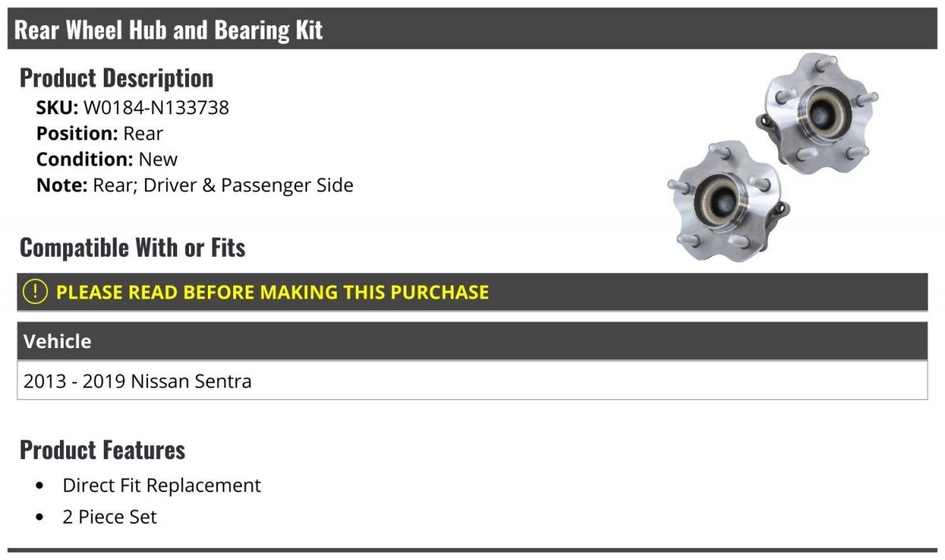Click the Product Description heading
This screenshot has height=560, width=945.
pyautogui.click(x=117, y=78)
